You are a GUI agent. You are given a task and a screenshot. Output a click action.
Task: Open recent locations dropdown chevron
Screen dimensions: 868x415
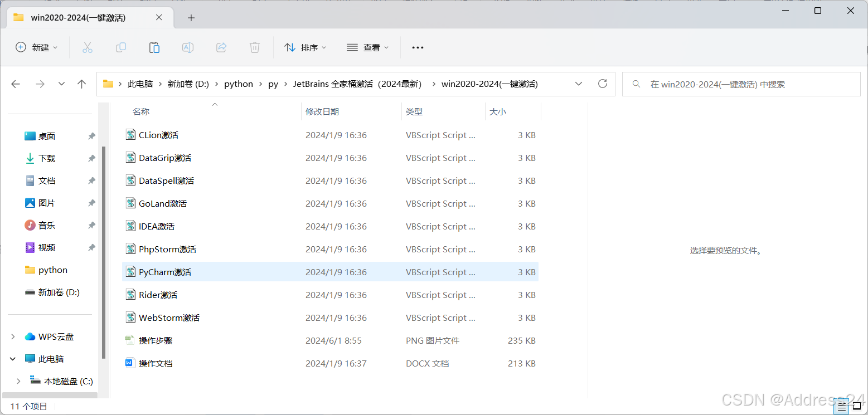pyautogui.click(x=61, y=84)
